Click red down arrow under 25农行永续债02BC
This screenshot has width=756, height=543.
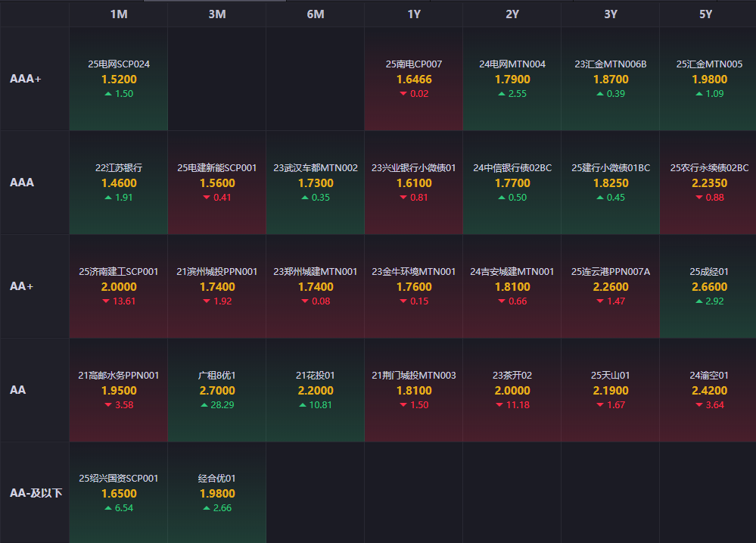click(x=698, y=198)
